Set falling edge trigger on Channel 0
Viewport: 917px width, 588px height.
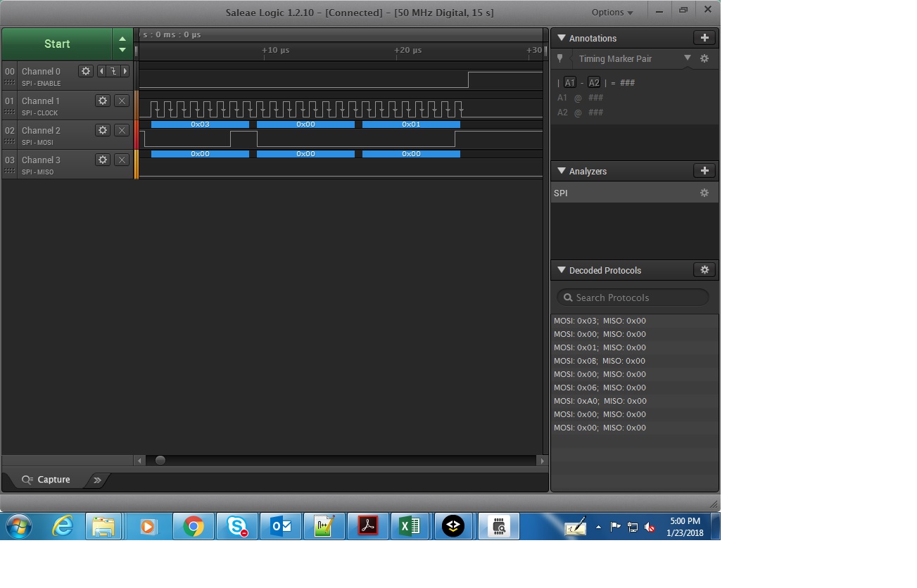click(x=113, y=71)
